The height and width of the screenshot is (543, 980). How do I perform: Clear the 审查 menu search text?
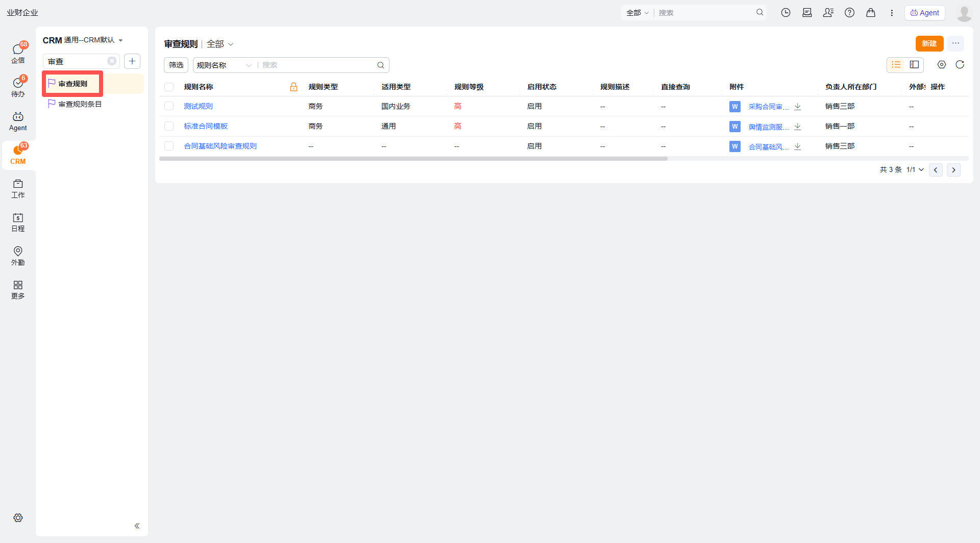tap(112, 61)
